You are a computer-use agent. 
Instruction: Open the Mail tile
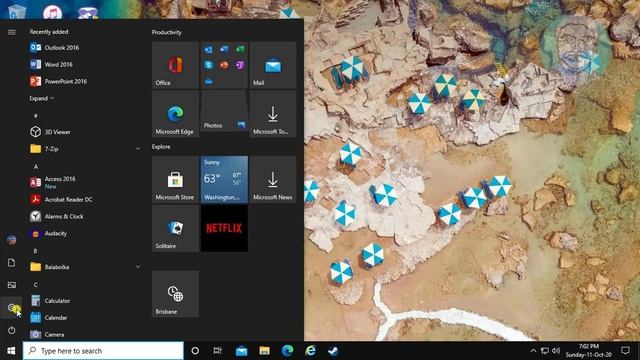point(273,65)
